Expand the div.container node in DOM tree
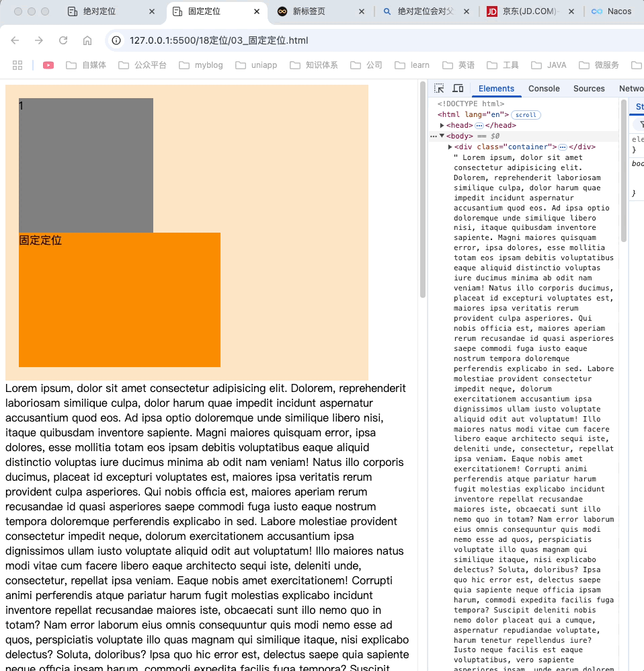The width and height of the screenshot is (644, 671). point(450,147)
